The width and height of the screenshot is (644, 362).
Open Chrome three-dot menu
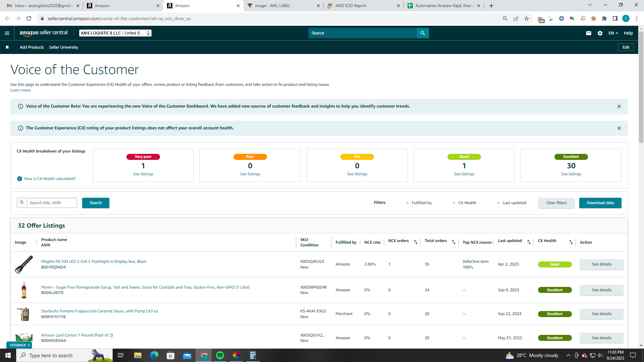[637, 18]
